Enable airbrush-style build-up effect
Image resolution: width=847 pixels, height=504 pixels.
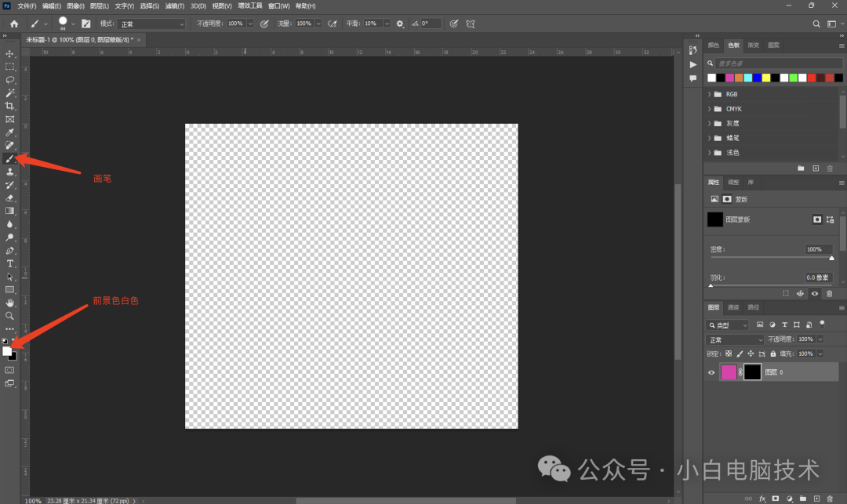point(333,24)
